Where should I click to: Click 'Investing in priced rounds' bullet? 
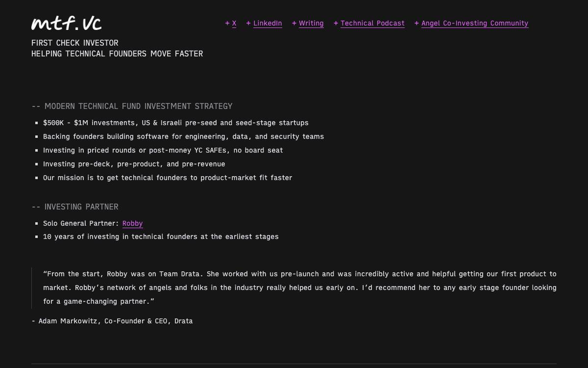coord(163,150)
